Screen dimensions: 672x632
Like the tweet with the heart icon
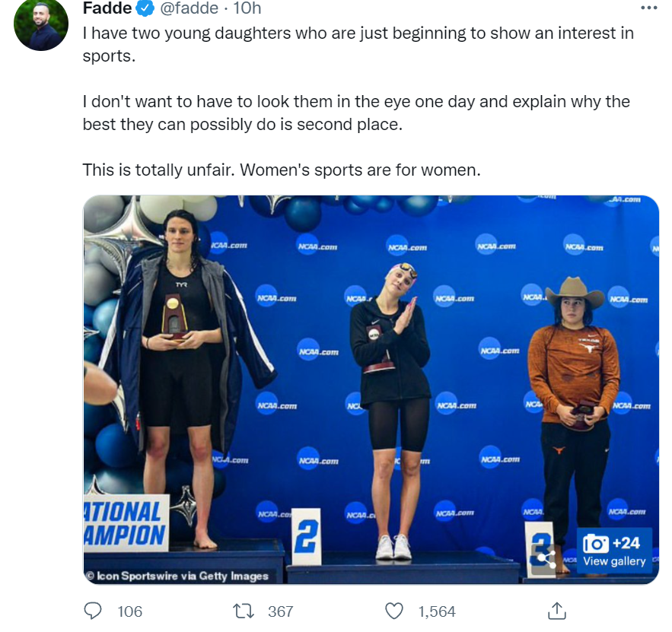pos(394,611)
